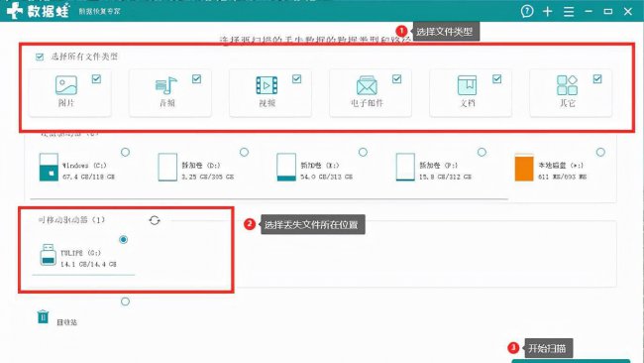
Task: Select the 新加卷 (E:) radio button
Action: click(363, 152)
